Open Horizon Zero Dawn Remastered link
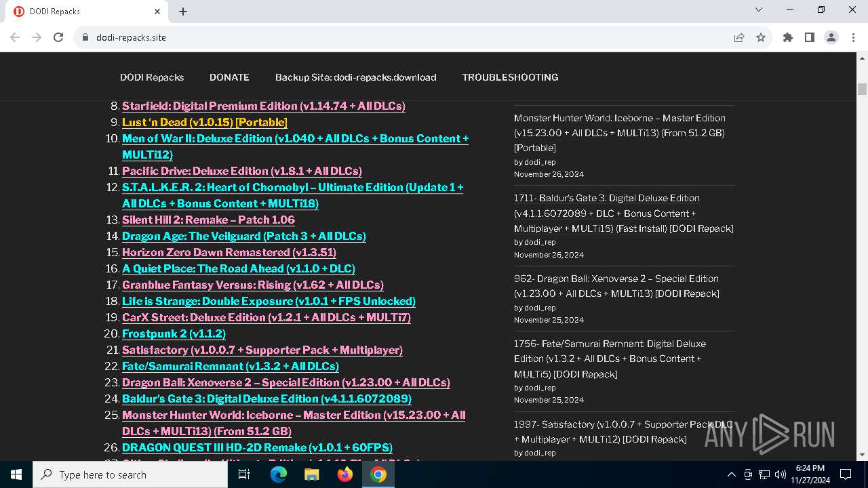Screen dimensions: 868x488 pos(229,252)
